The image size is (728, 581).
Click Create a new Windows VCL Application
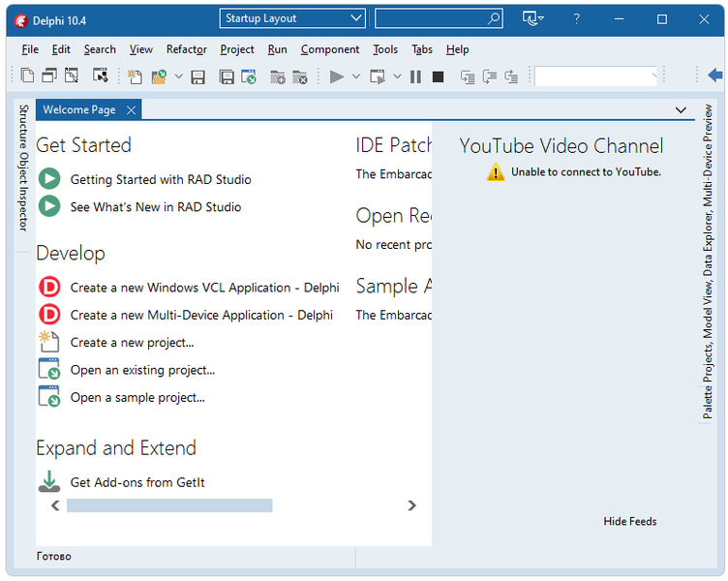pyautogui.click(x=205, y=288)
